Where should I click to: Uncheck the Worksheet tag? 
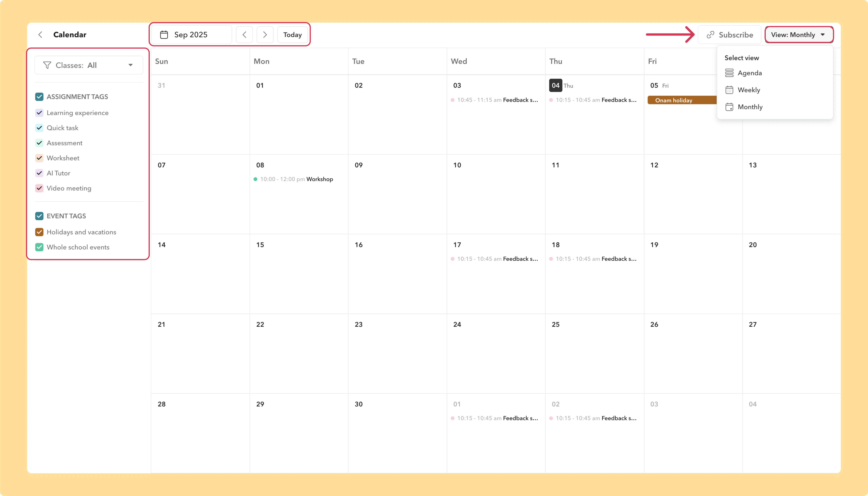click(x=39, y=158)
